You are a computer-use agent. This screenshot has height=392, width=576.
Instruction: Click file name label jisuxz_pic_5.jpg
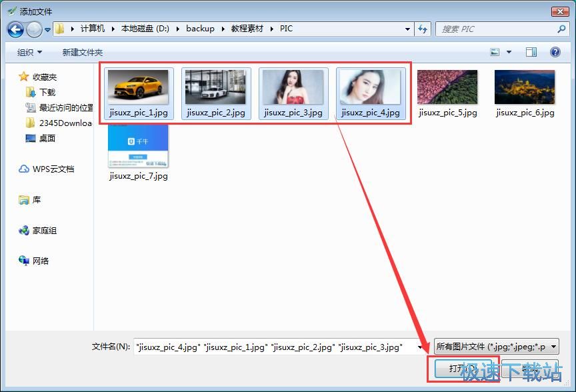click(448, 113)
